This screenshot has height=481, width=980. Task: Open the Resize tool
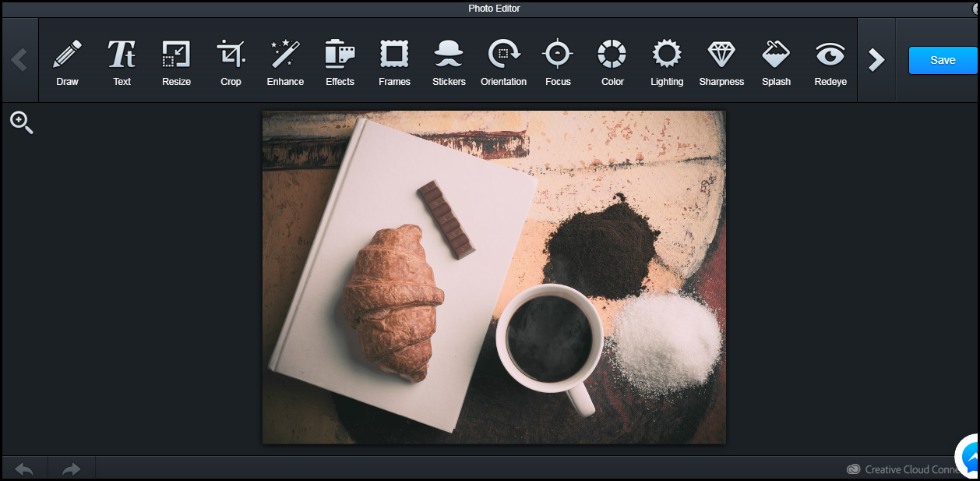click(x=176, y=61)
